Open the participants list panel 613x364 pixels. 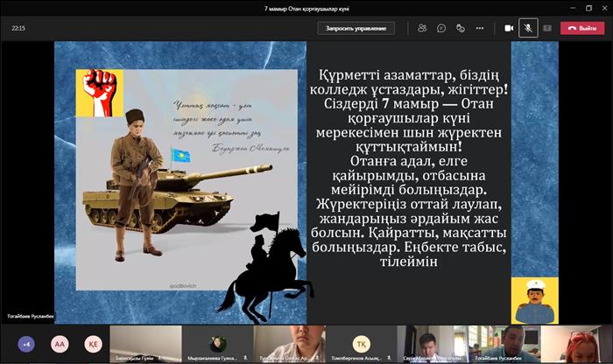click(x=422, y=28)
